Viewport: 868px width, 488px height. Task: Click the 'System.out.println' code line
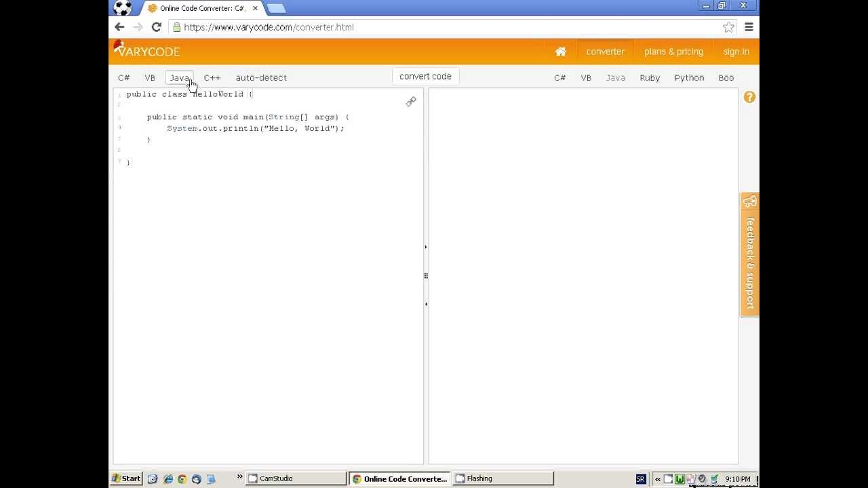coord(256,128)
